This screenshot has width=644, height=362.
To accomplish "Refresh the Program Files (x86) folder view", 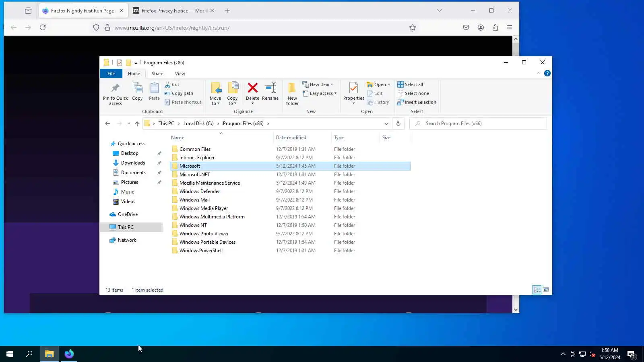I will click(x=398, y=123).
